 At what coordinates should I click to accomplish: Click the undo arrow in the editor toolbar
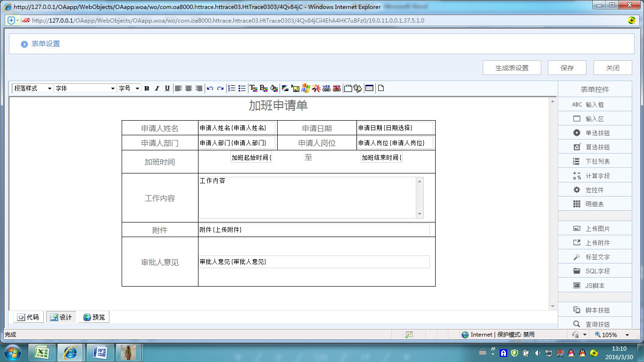pos(210,88)
